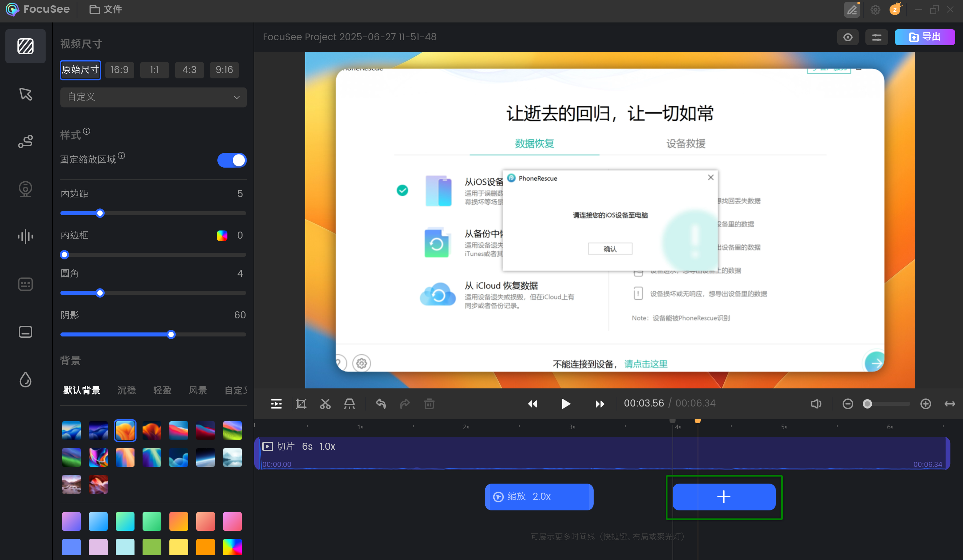Image resolution: width=963 pixels, height=560 pixels.
Task: Switch to the 风景 background tab
Action: 198,390
